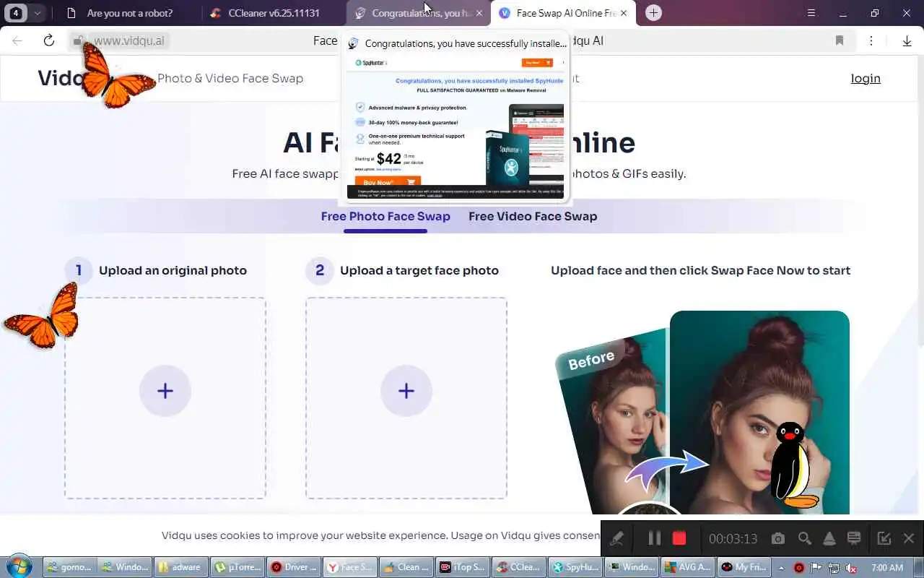Click the red circular system tray icon
This screenshot has width=924, height=578.
(x=799, y=567)
